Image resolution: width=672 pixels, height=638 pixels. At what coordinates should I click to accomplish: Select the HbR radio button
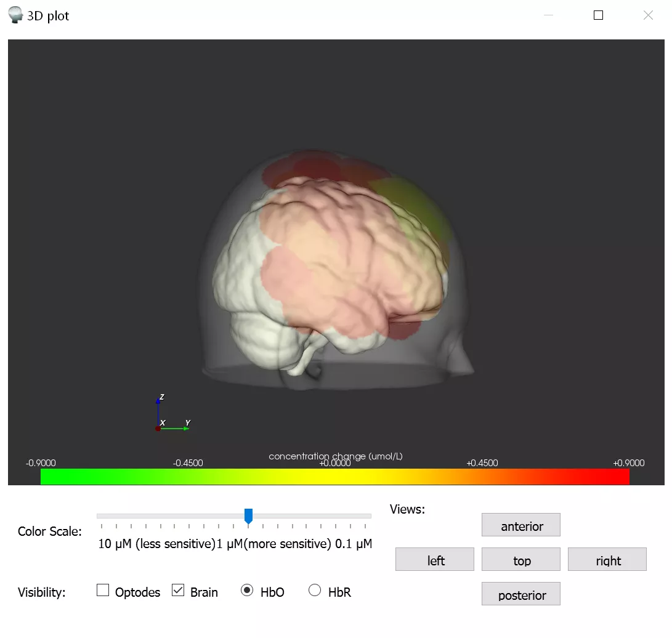[315, 589]
